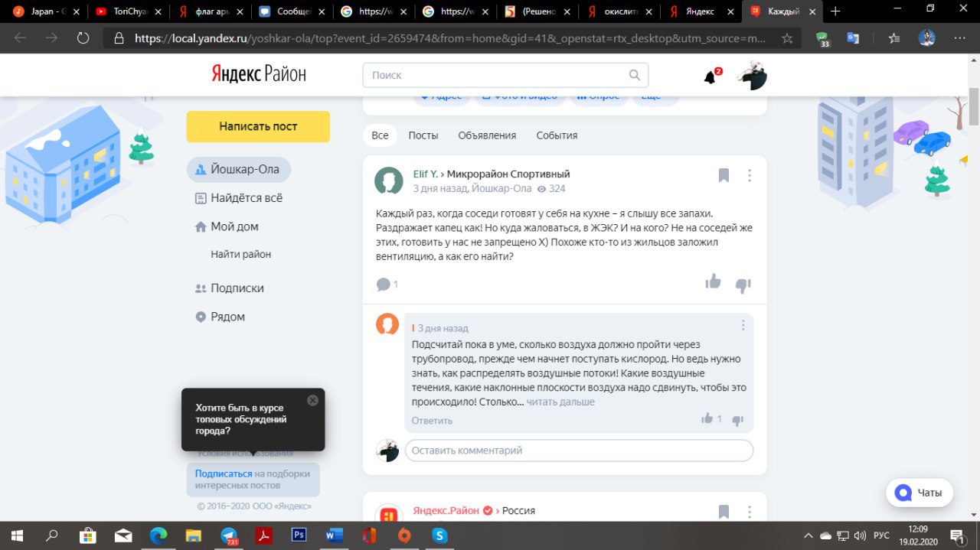Open Мой дом in the sidebar

227,226
